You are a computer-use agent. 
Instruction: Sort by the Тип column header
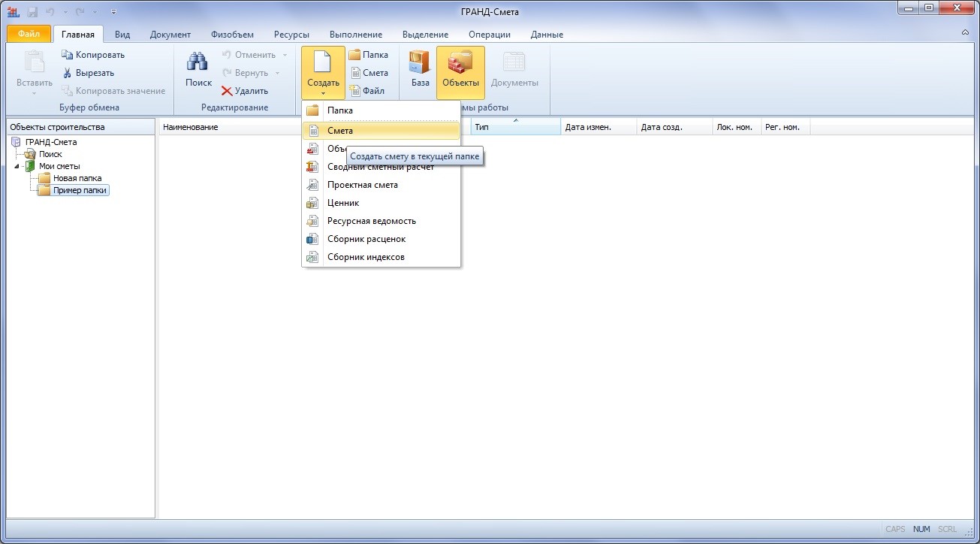click(x=516, y=127)
